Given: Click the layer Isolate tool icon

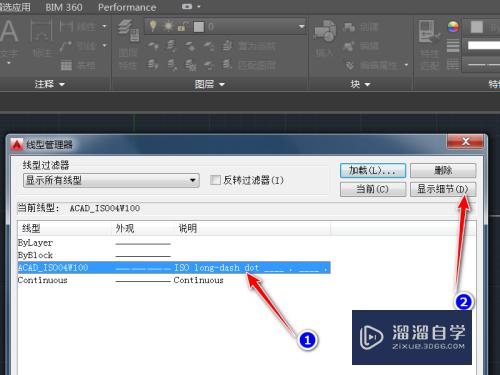Looking at the screenshot, I should pos(172,46).
